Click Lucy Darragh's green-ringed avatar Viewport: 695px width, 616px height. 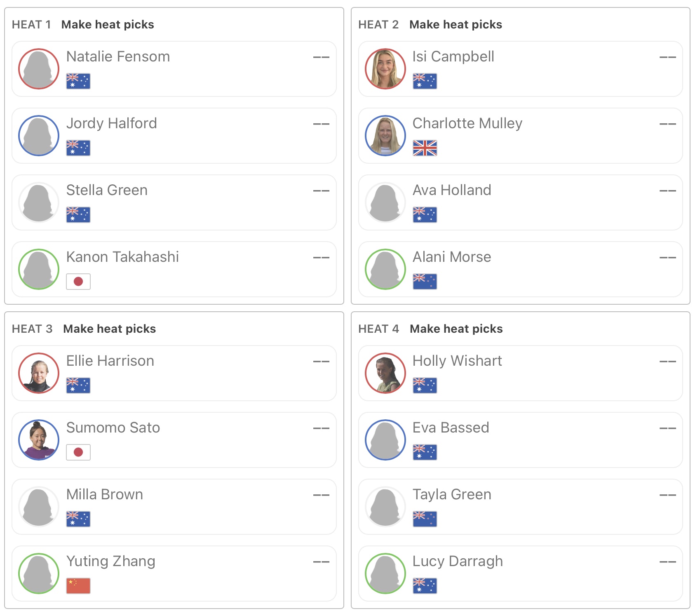pos(385,574)
